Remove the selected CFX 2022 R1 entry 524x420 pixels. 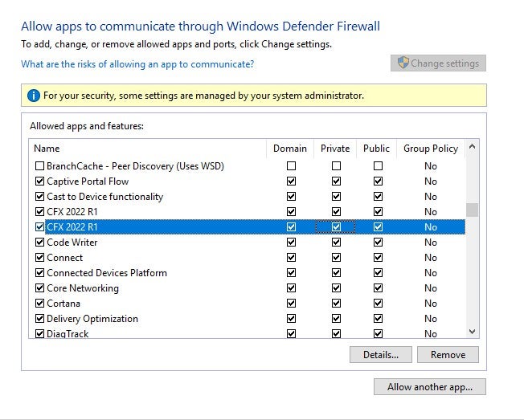pyautogui.click(x=448, y=355)
